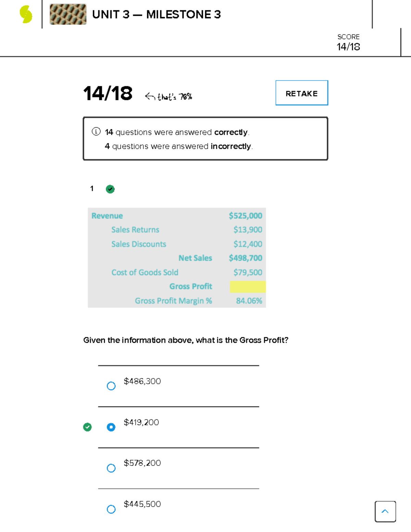Select the $419,200 radio button
Viewport: 411px width, 532px height.
(x=111, y=427)
